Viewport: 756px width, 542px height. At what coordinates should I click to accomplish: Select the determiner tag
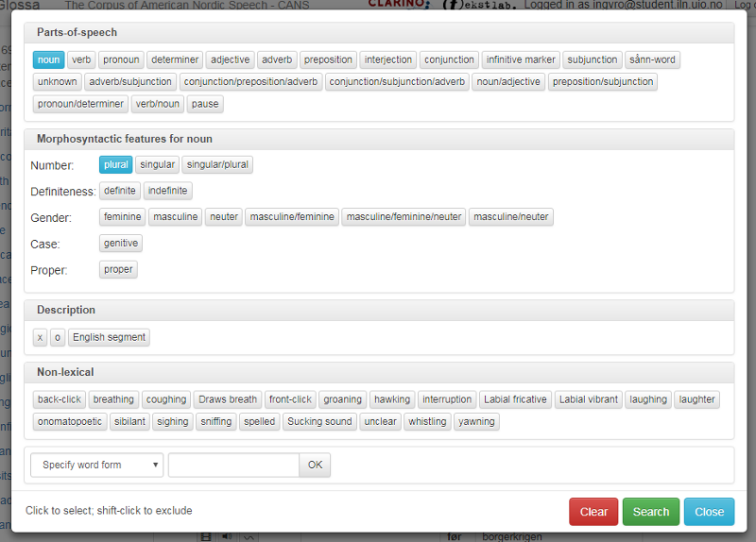175,59
